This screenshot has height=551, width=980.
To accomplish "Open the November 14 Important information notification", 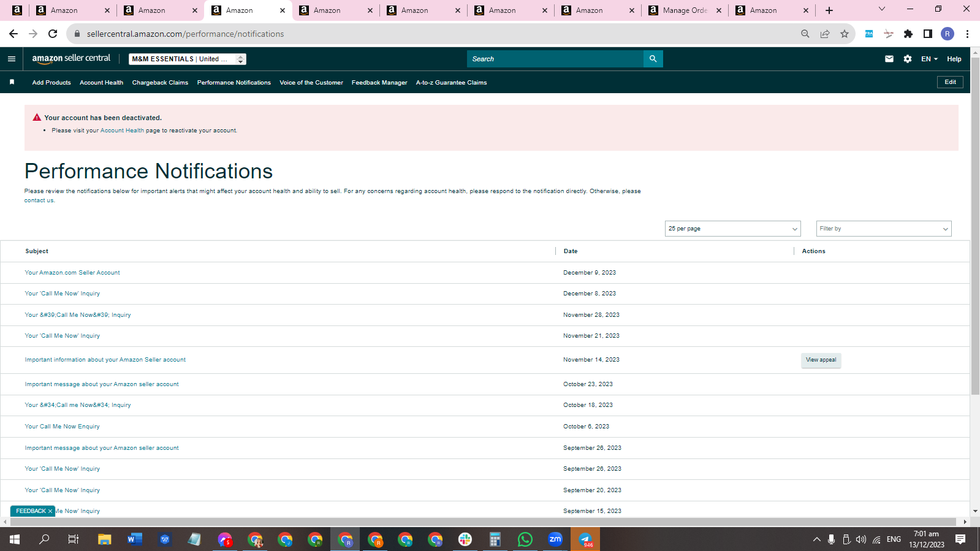I will [105, 360].
